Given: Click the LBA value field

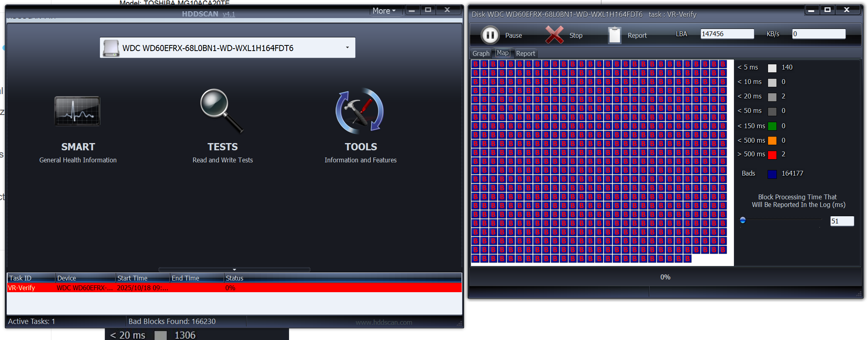Looking at the screenshot, I should click(x=727, y=34).
